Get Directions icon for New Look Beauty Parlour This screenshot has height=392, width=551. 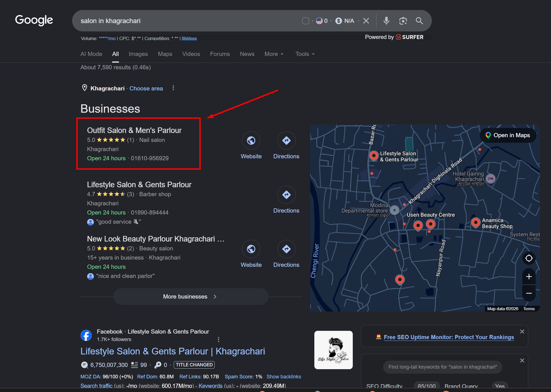[x=286, y=249]
